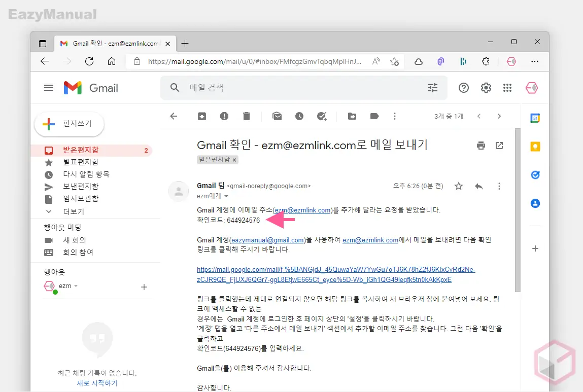Viewport: 583px width, 392px height.
Task: Delete this email with trash icon
Action: tap(247, 116)
